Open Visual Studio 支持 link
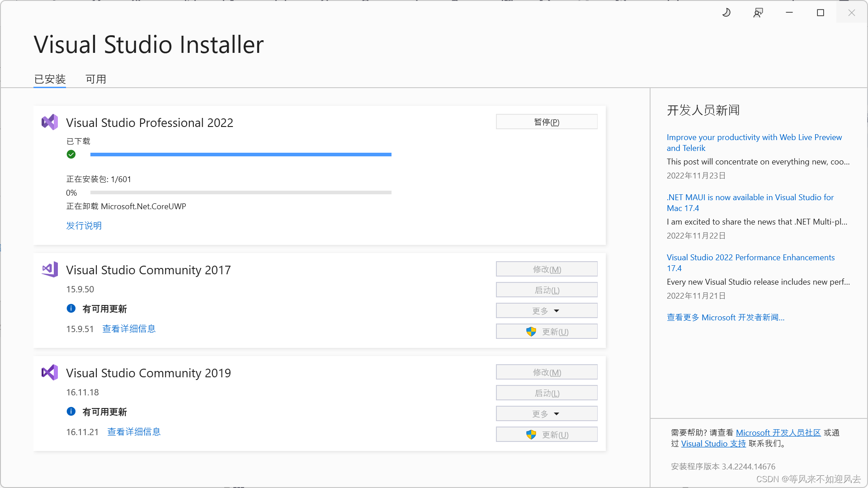Screen dimensions: 868x488 coord(713,443)
